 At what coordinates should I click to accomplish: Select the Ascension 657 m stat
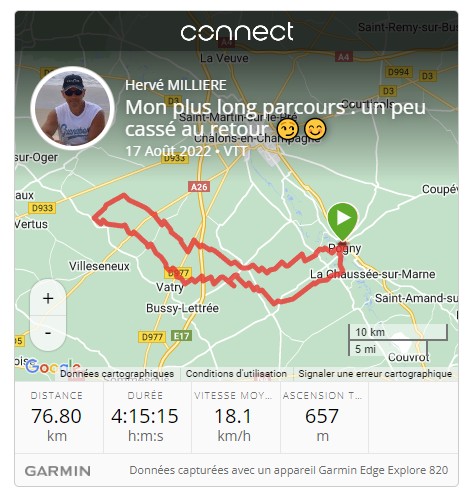pyautogui.click(x=322, y=419)
